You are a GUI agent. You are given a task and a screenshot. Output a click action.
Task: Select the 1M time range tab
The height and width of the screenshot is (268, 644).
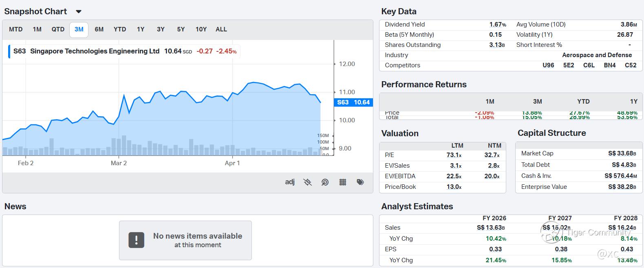pos(37,29)
